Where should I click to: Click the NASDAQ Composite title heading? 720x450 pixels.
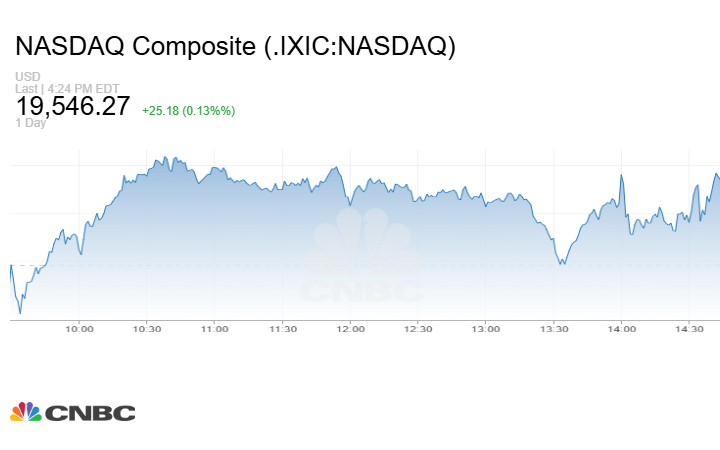(235, 47)
